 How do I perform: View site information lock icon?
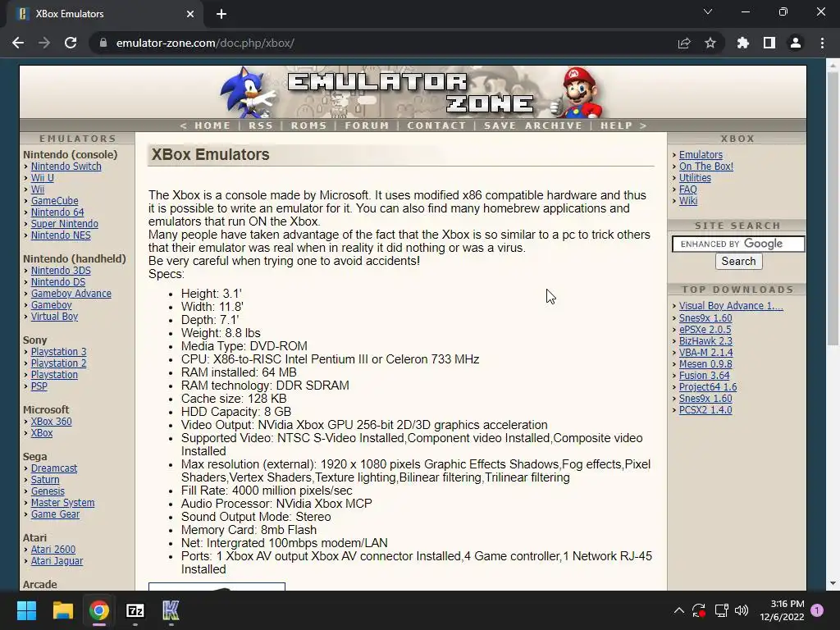pyautogui.click(x=103, y=43)
